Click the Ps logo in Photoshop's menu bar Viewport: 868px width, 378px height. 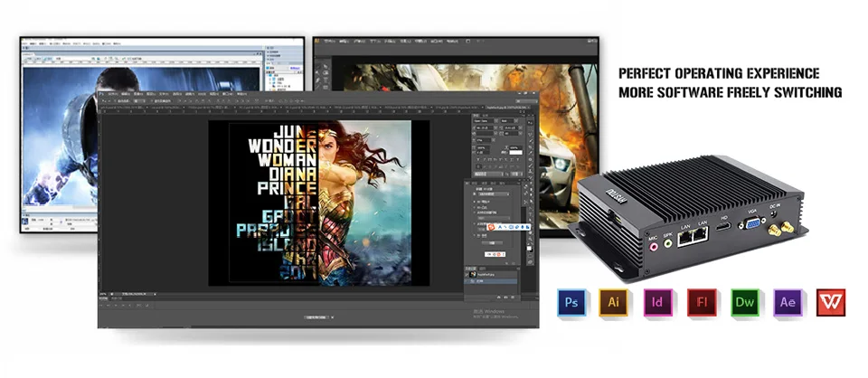[x=101, y=94]
